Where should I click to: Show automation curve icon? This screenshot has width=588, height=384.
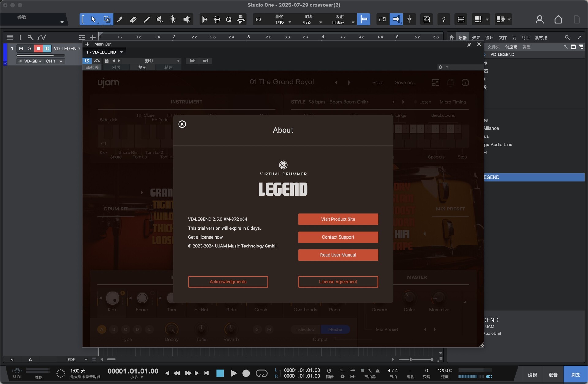(42, 37)
